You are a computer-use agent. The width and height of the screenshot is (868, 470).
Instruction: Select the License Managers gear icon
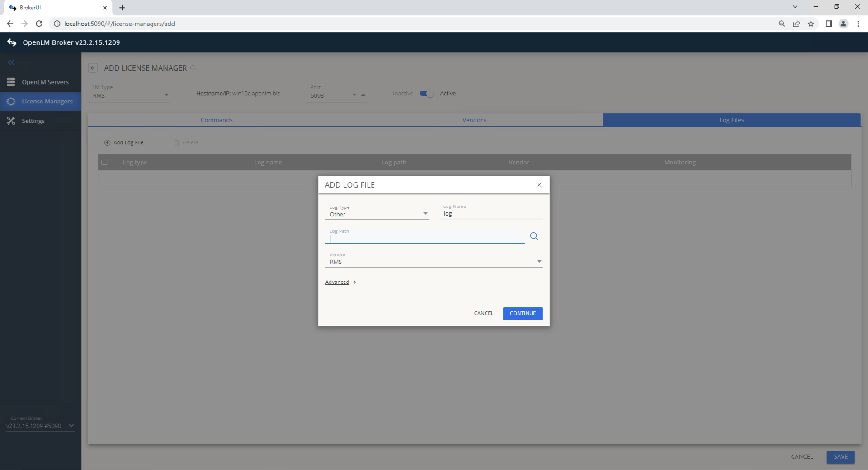(x=11, y=101)
